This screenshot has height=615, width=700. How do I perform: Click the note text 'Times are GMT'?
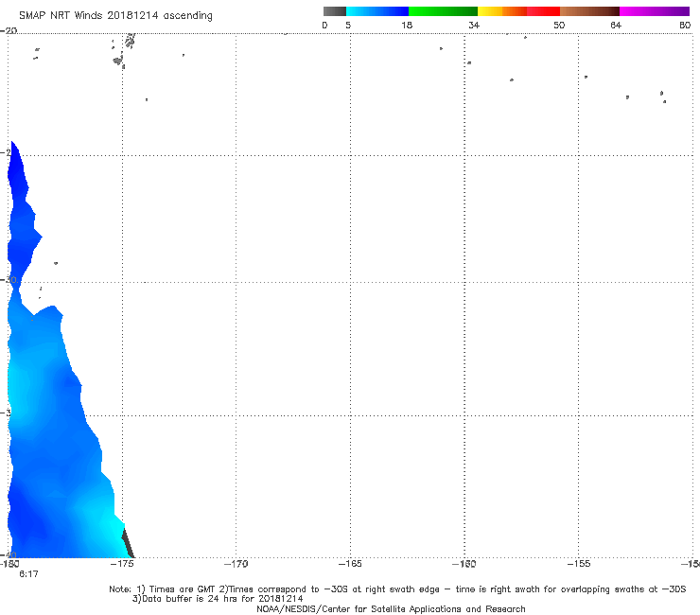pyautogui.click(x=182, y=589)
